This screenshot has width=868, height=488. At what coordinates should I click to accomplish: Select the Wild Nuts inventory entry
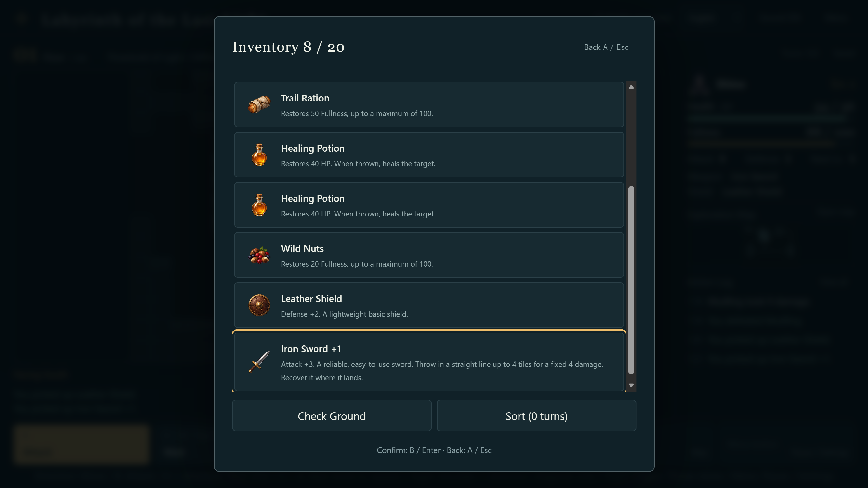click(x=429, y=255)
